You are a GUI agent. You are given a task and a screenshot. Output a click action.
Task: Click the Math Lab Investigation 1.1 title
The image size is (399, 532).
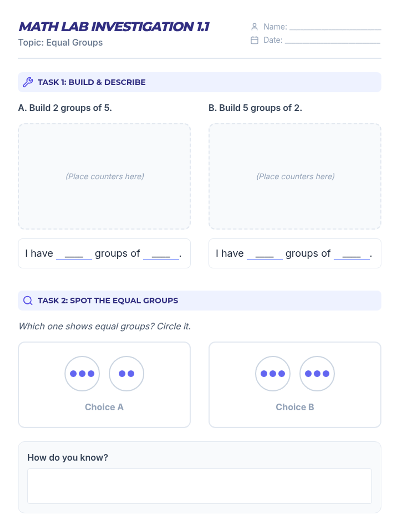[x=114, y=27]
